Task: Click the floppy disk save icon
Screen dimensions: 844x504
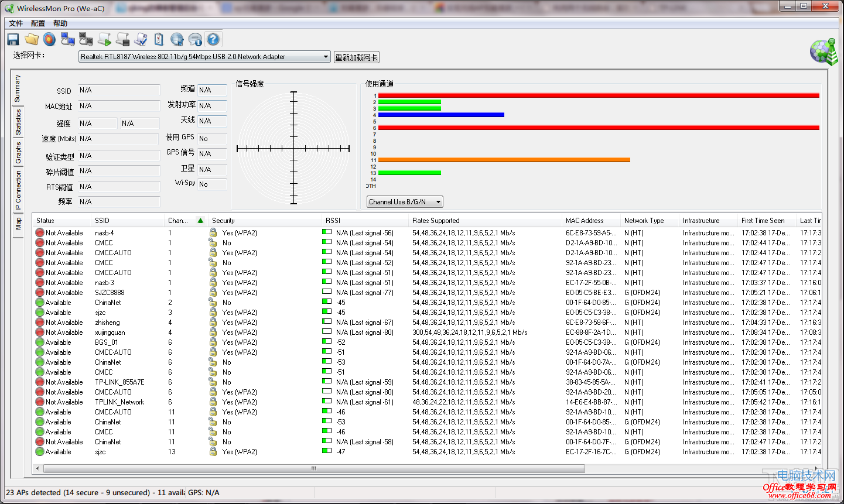Action: pos(13,39)
